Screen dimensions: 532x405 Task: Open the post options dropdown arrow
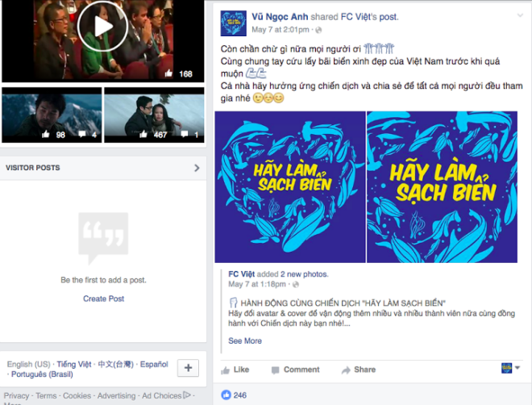tap(520, 15)
